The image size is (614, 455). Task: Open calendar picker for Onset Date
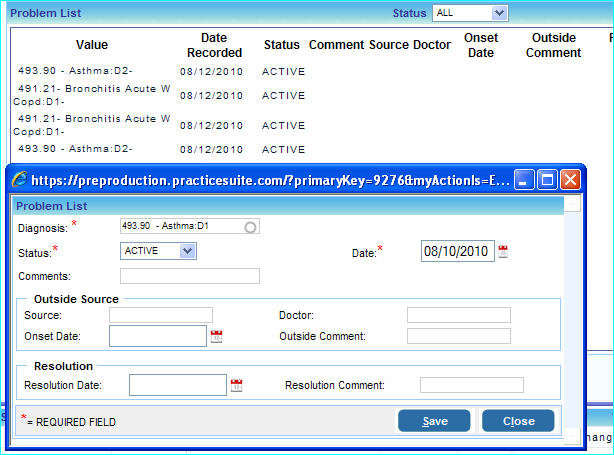(x=216, y=337)
